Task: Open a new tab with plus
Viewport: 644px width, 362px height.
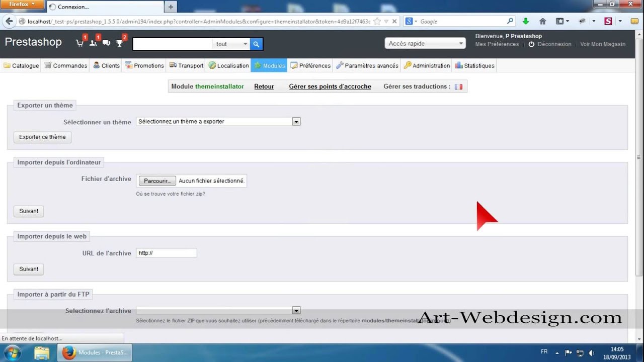Action: point(171,7)
